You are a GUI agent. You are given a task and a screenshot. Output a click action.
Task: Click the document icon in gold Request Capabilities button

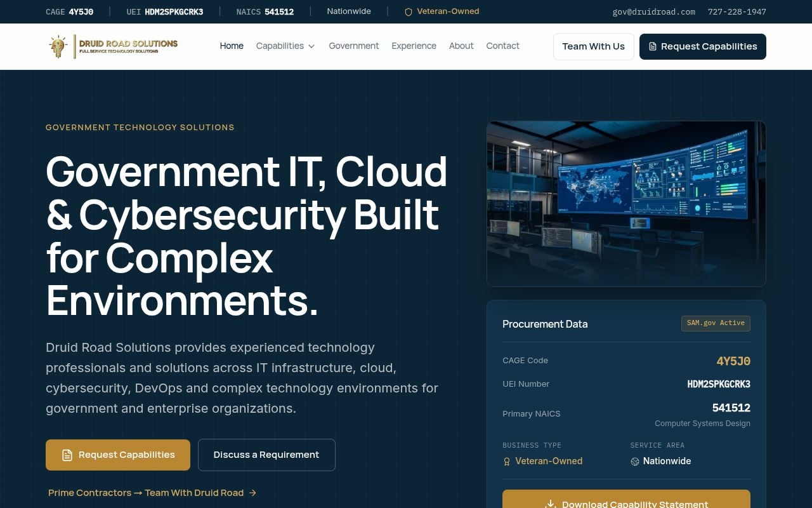click(x=67, y=455)
